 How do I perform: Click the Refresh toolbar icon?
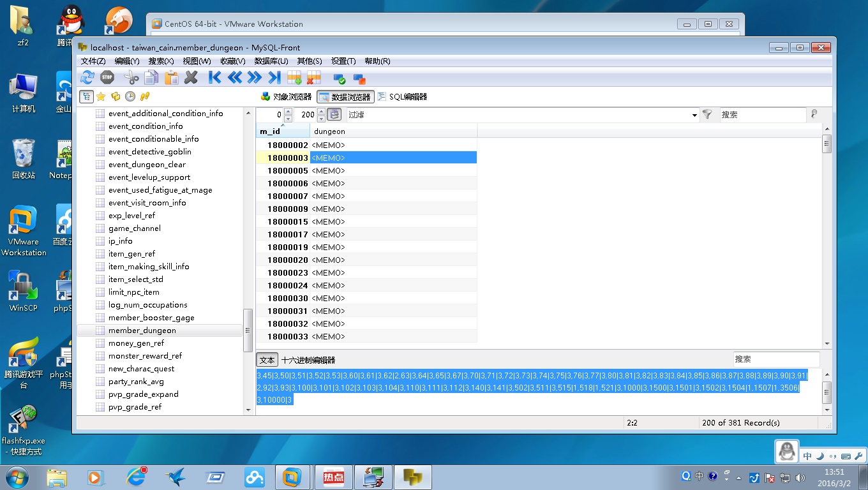(87, 78)
